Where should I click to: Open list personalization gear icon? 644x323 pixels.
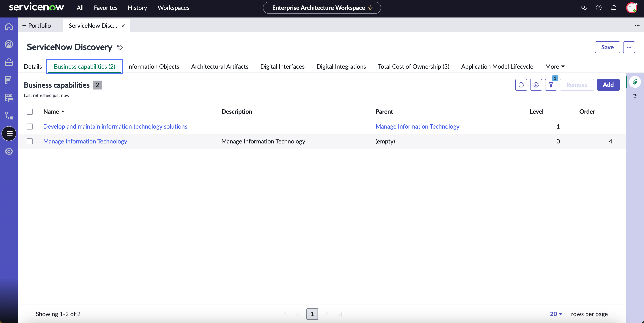pos(536,85)
